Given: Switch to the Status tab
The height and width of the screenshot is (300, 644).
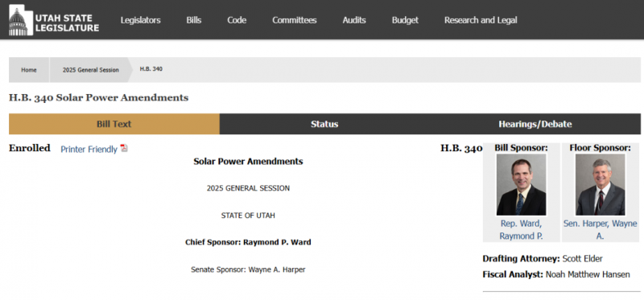Looking at the screenshot, I should tap(324, 124).
